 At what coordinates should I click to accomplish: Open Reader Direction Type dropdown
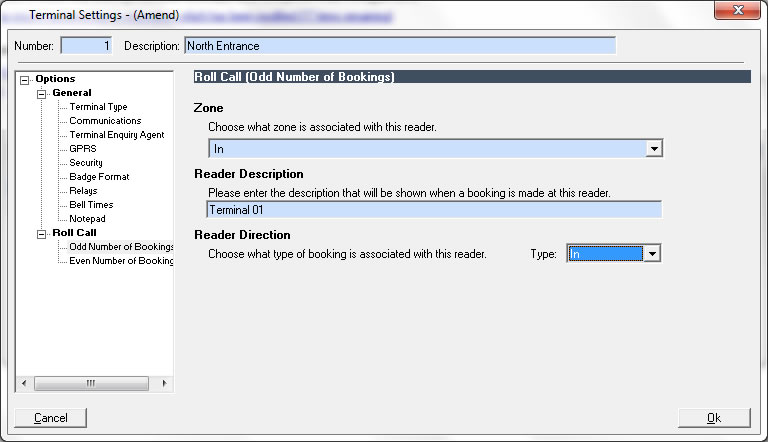click(x=652, y=254)
